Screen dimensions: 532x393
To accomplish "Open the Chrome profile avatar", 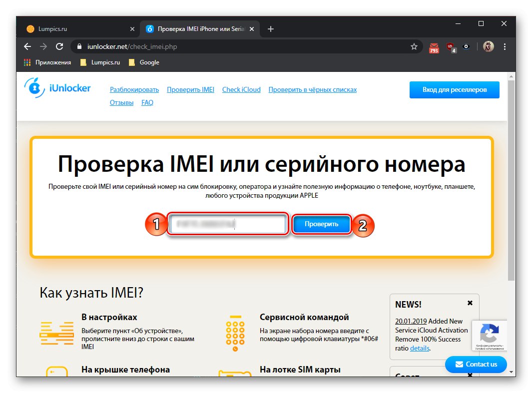I will click(488, 46).
